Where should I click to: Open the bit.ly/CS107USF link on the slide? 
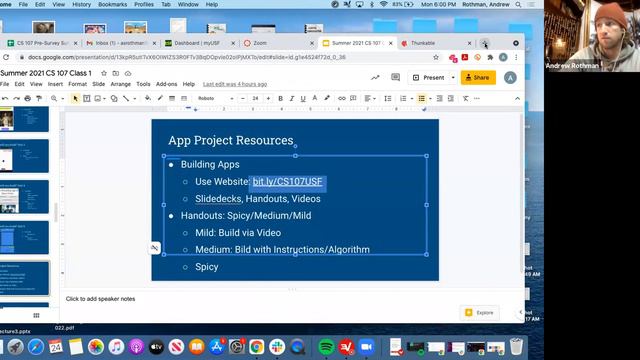[x=287, y=182]
